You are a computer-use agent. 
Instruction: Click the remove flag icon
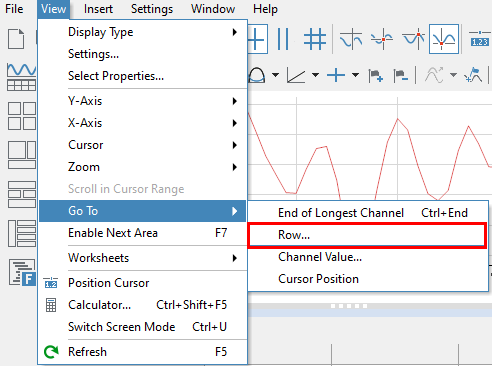pyautogui.click(x=401, y=75)
